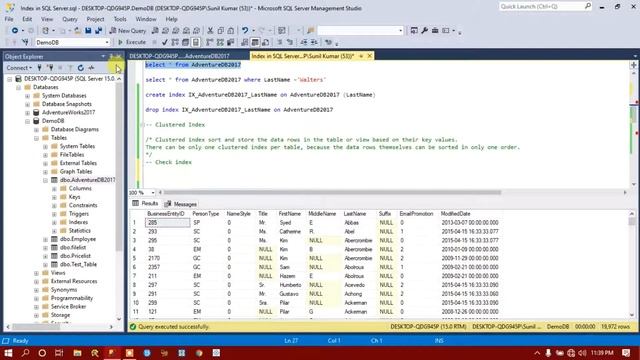This screenshot has width=640, height=360.
Task: Open the Connect dropdown in Object Explorer
Action: 19,68
